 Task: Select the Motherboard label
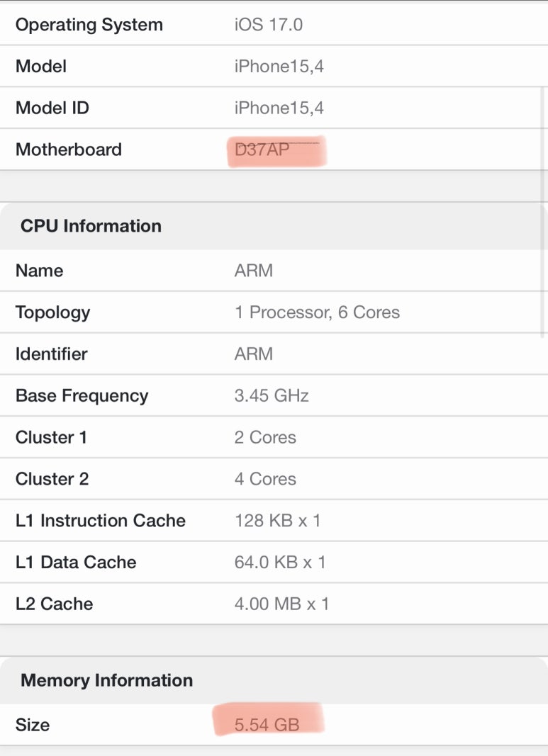coord(69,149)
